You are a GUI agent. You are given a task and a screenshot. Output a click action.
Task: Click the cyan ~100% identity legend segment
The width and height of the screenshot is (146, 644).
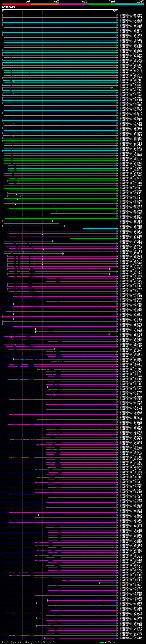point(130,4)
